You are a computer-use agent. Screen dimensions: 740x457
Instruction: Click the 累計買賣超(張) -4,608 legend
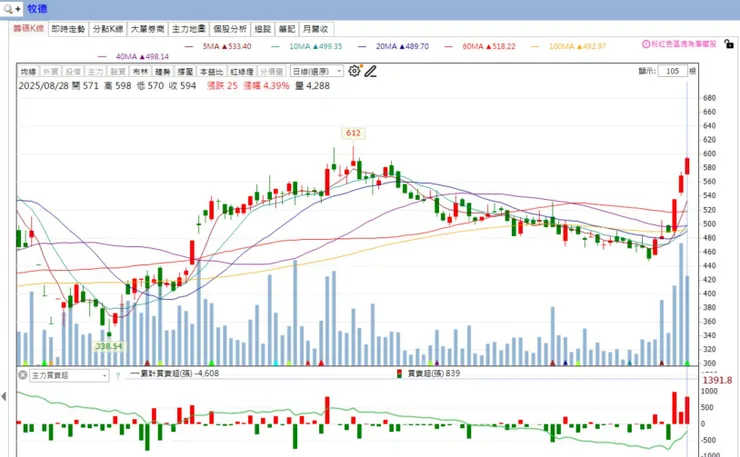tap(174, 373)
